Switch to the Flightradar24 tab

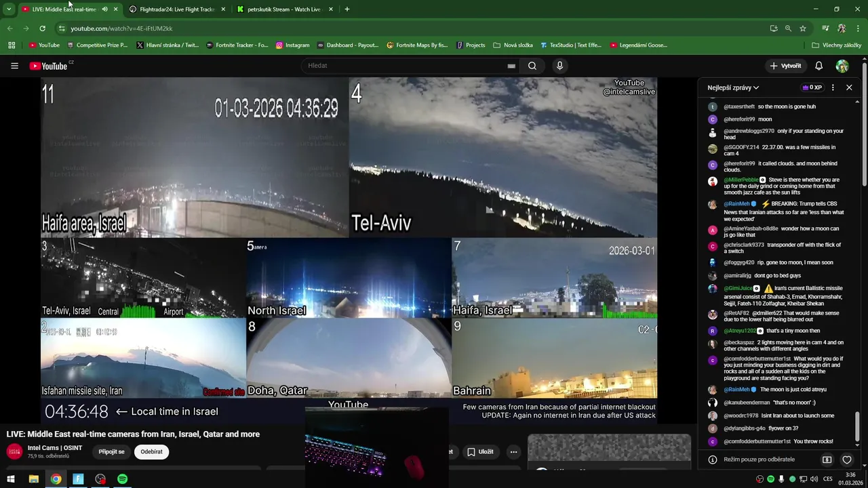[177, 9]
